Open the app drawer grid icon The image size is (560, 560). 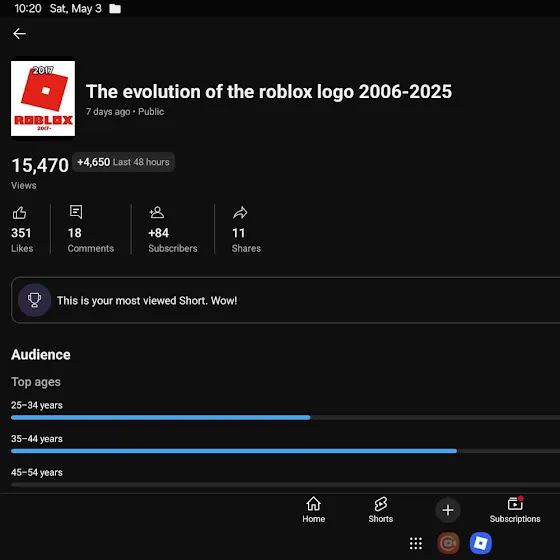[416, 543]
